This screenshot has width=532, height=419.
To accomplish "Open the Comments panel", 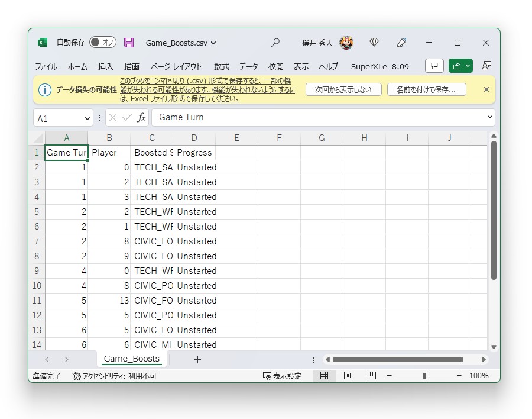I will pos(434,66).
